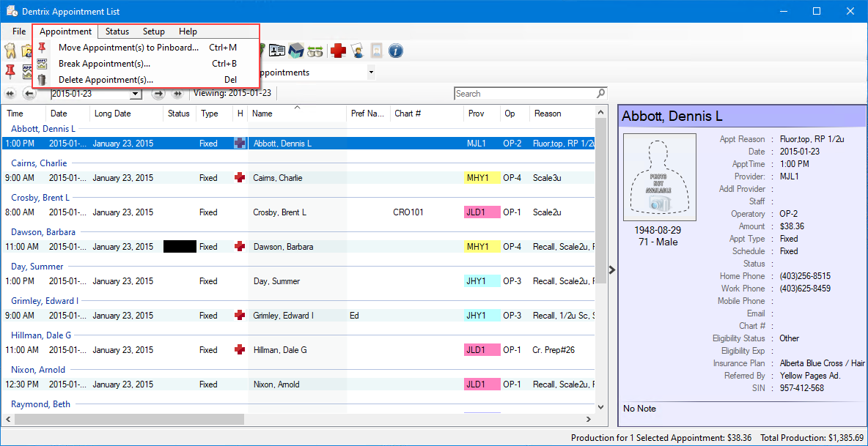Click the tooth chart icon in toolbar
This screenshot has width=868, height=446.
[x=10, y=51]
